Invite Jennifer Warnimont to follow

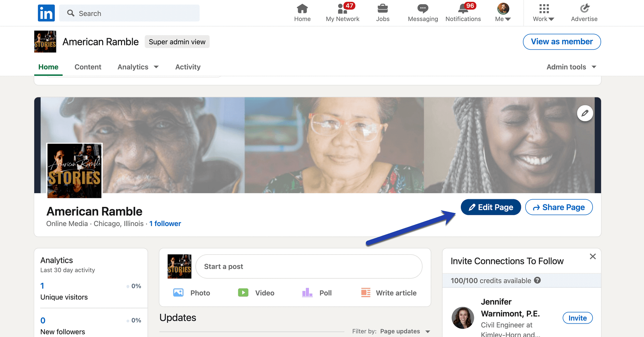point(578,318)
